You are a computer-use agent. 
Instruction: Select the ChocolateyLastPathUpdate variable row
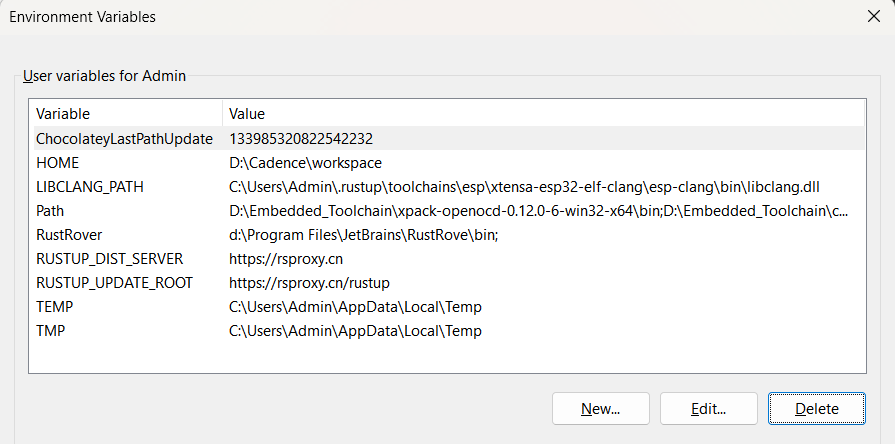pos(124,138)
